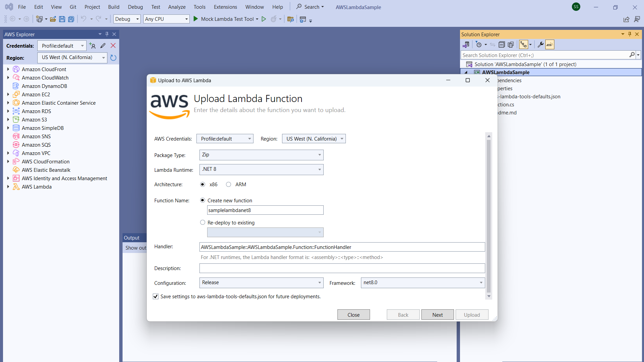The width and height of the screenshot is (644, 362).
Task: Refresh the AWS region list
Action: point(113,57)
